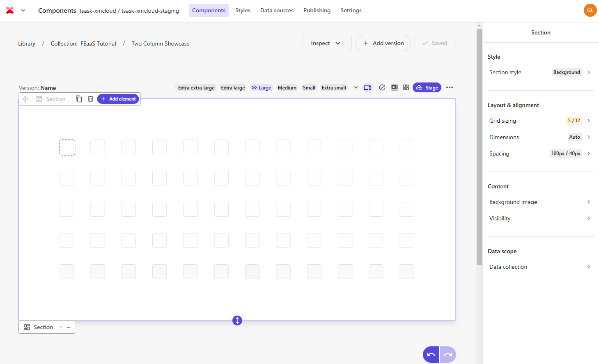Click the move handle icon on Section toolbar
The image size is (599, 364).
click(x=25, y=99)
